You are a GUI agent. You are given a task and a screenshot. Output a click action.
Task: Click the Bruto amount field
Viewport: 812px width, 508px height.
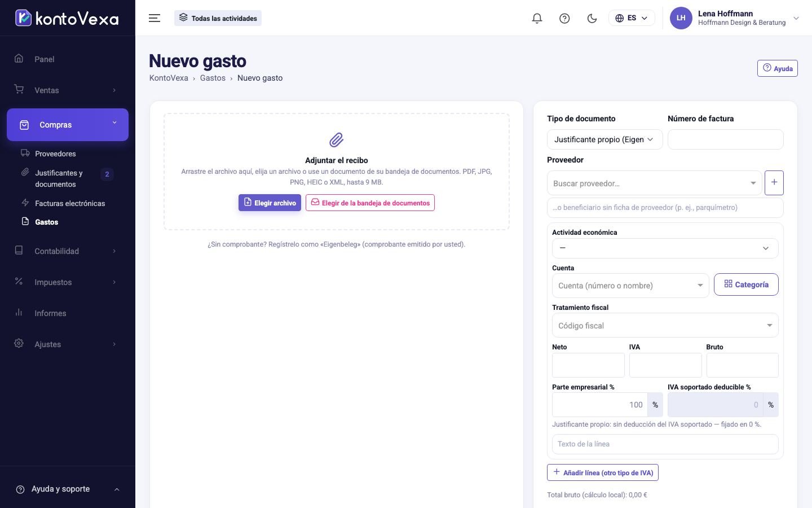742,365
